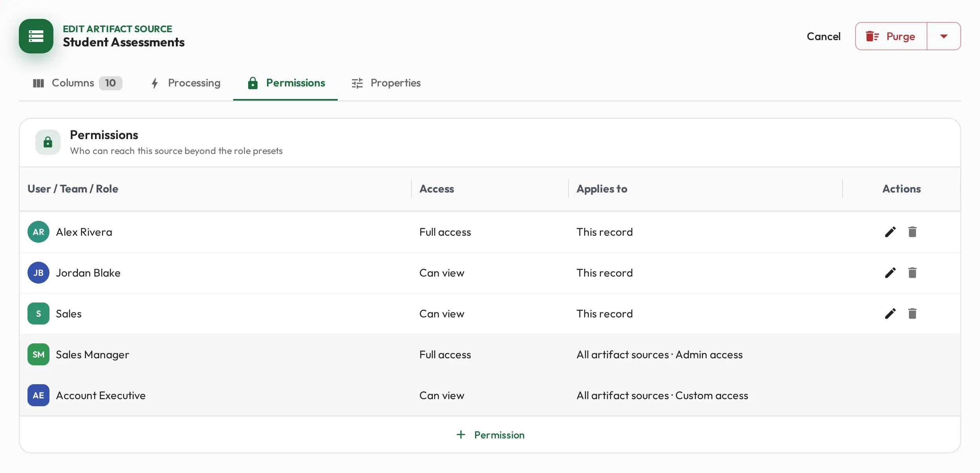
Task: Remove Jordan Blake's permission via trash icon
Action: click(x=912, y=273)
